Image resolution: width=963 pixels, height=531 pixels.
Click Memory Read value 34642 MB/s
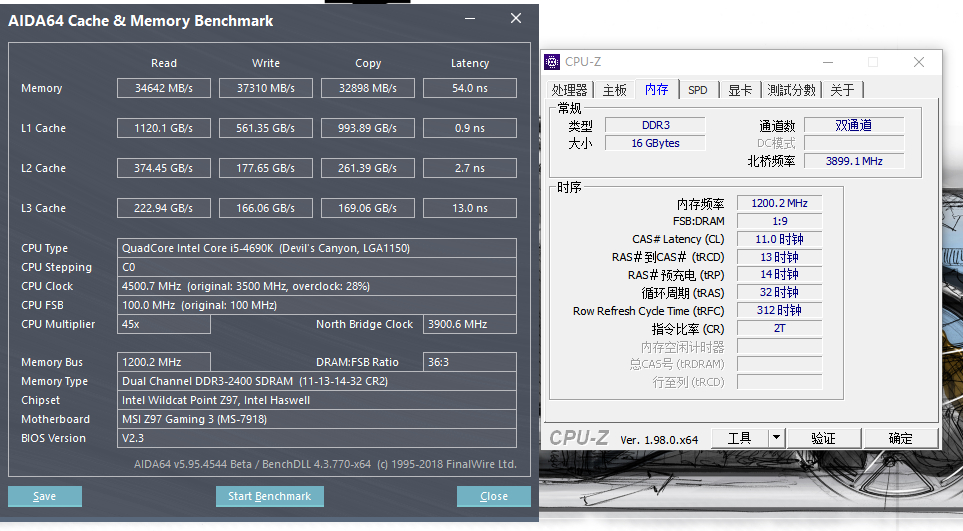164,88
